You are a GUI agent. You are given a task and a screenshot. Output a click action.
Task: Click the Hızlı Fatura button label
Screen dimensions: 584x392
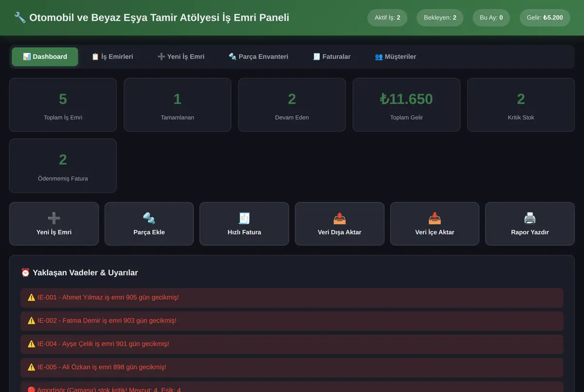click(x=244, y=232)
